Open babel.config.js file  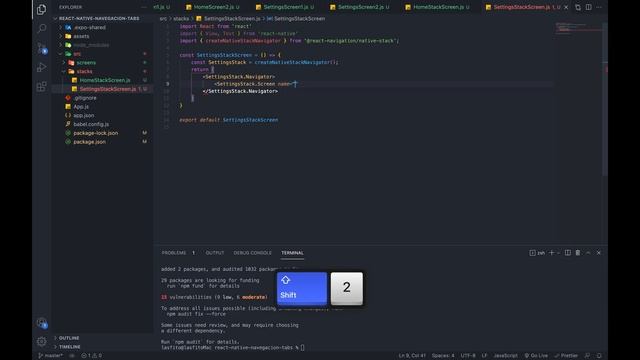tap(91, 124)
